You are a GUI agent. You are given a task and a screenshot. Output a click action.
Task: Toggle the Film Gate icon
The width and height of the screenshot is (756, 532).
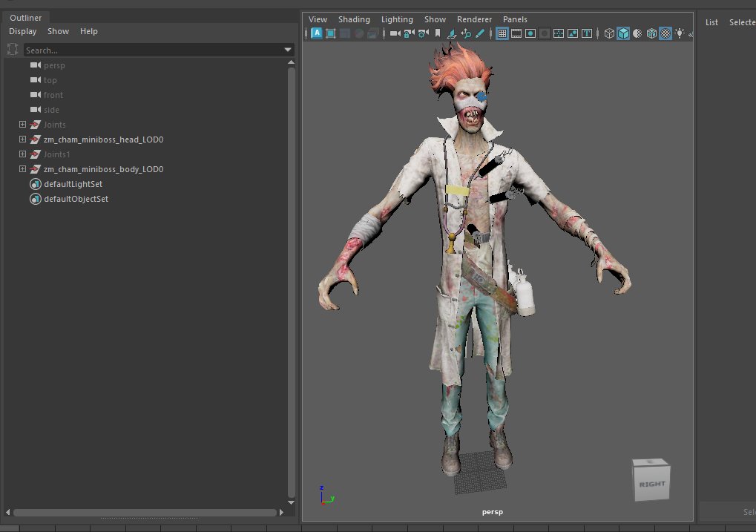click(516, 33)
